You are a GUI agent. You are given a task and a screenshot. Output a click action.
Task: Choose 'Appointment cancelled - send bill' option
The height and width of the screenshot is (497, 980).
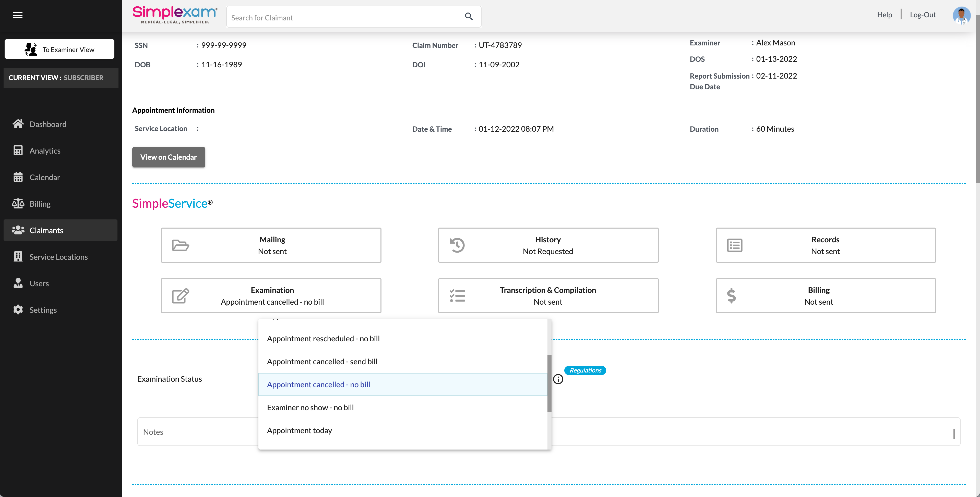point(322,362)
